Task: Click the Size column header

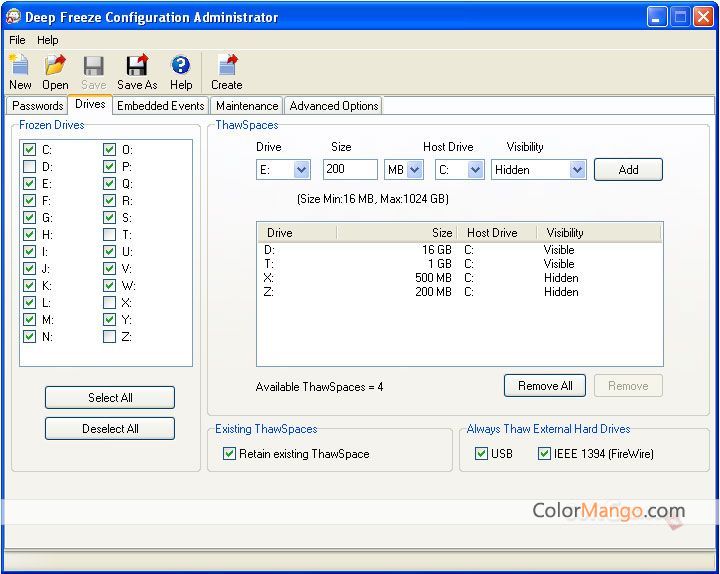Action: coord(397,233)
